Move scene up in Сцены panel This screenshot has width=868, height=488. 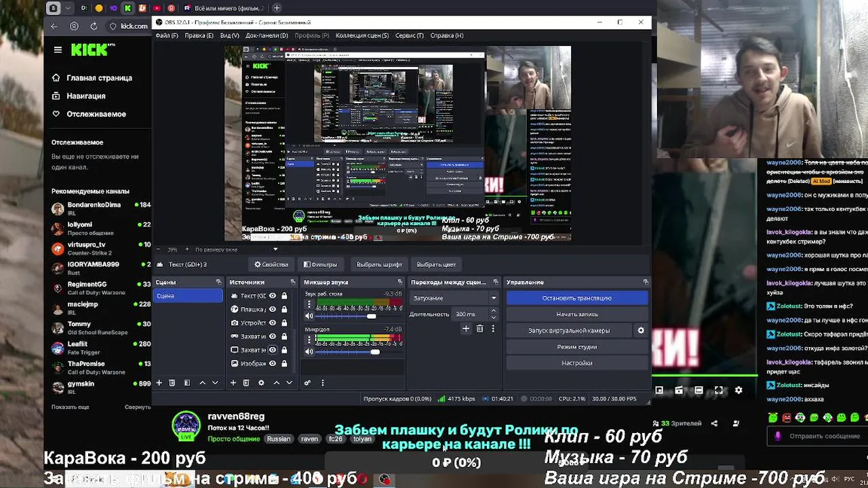click(x=202, y=383)
